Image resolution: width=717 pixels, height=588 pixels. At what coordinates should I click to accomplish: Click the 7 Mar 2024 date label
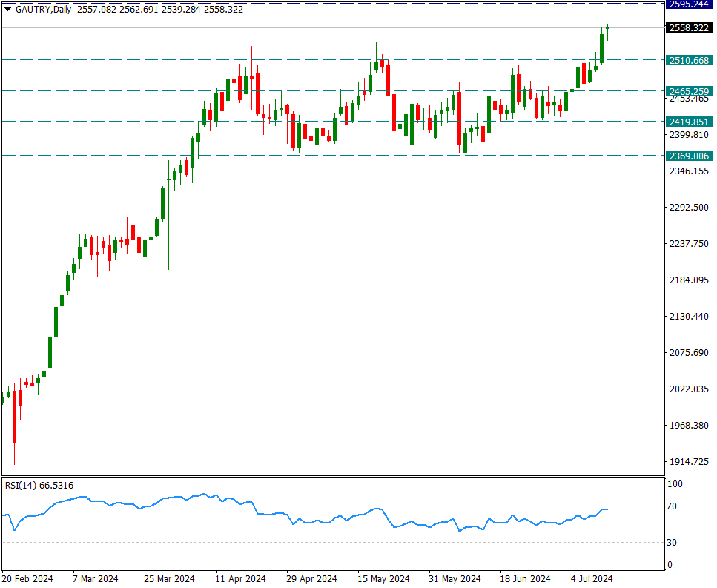[96, 579]
